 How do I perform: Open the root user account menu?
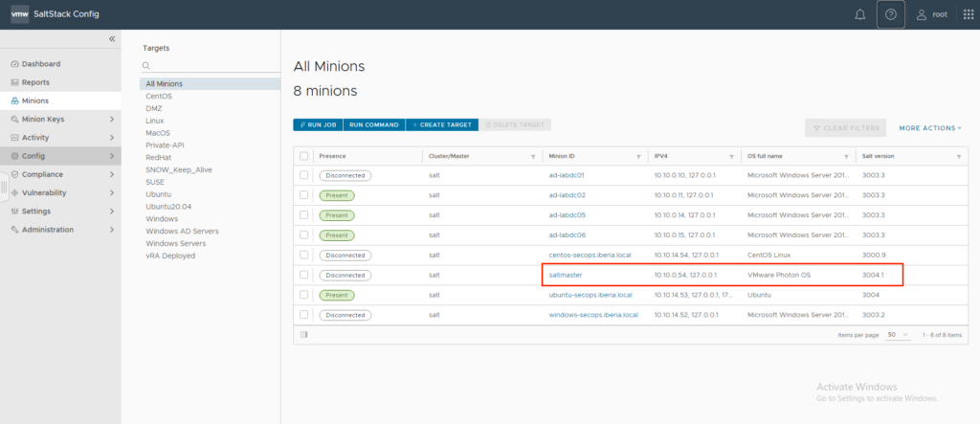(x=931, y=14)
